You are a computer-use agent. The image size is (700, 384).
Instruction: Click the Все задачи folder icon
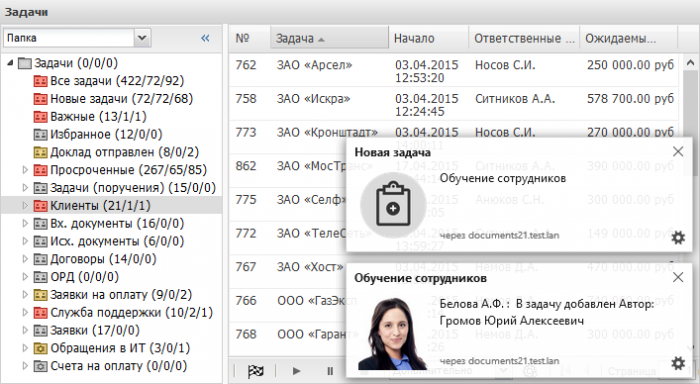pyautogui.click(x=41, y=81)
